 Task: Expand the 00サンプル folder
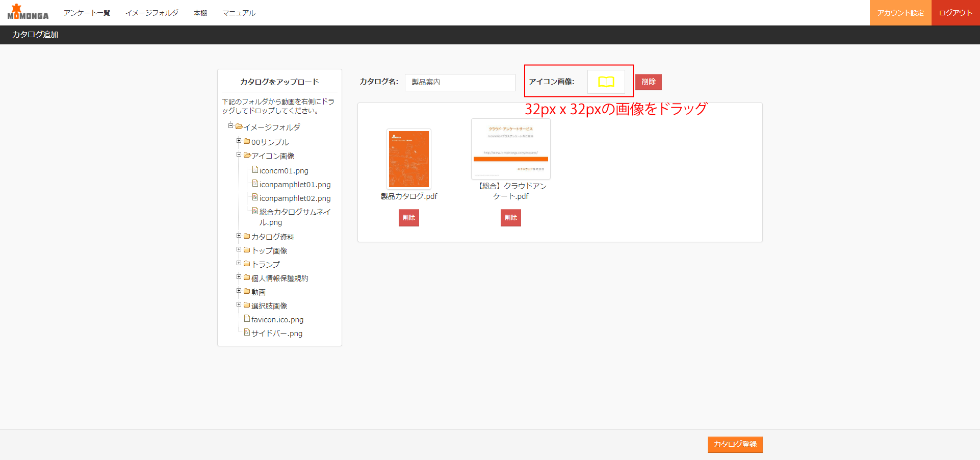click(x=239, y=140)
